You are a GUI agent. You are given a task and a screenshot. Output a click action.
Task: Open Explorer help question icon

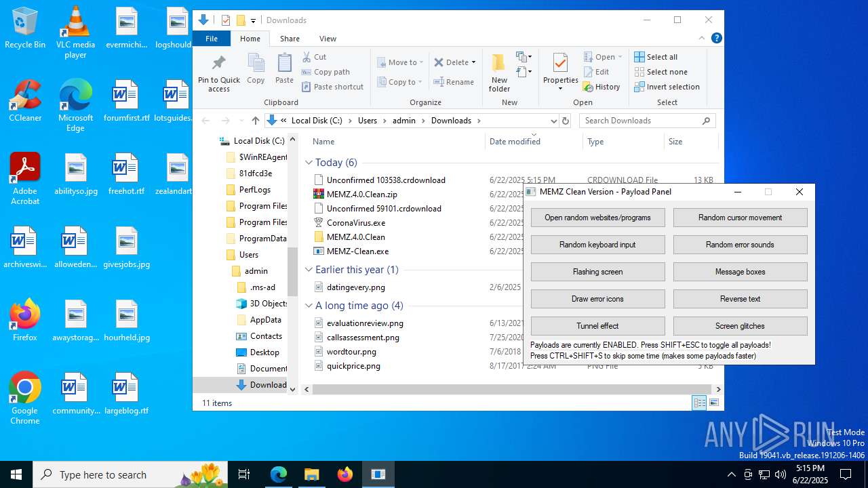click(x=716, y=39)
